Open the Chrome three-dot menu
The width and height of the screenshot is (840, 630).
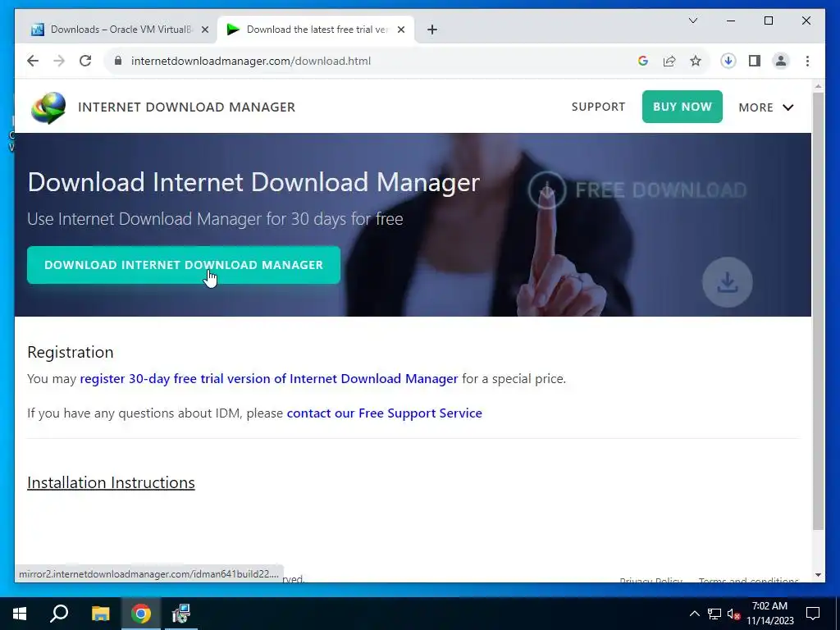pyautogui.click(x=807, y=61)
